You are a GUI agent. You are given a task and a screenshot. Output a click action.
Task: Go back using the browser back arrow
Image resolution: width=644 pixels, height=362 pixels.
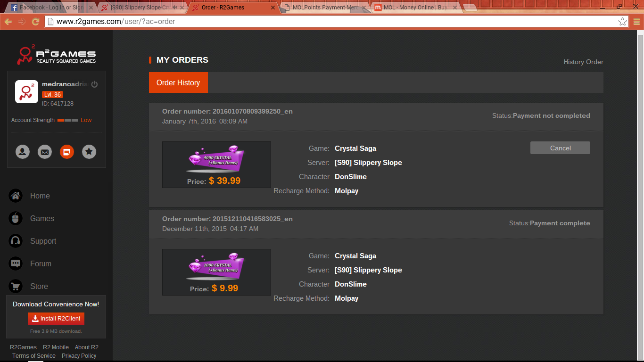pyautogui.click(x=8, y=22)
